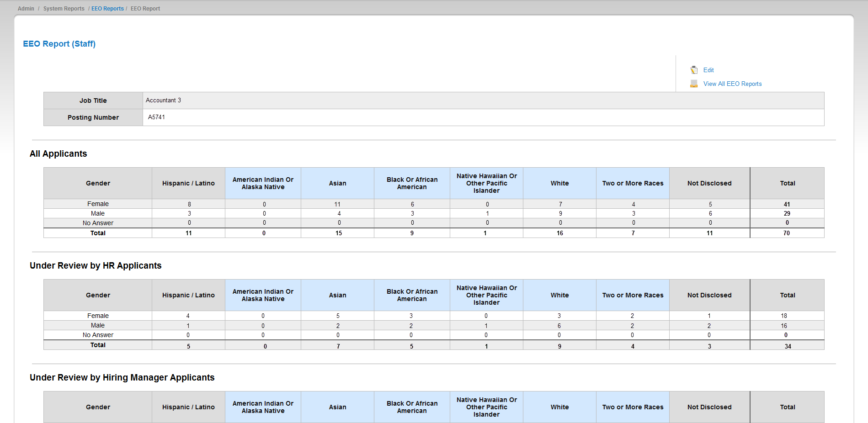The height and width of the screenshot is (423, 868).
Task: Click the Two or More Races column header
Action: 633,183
